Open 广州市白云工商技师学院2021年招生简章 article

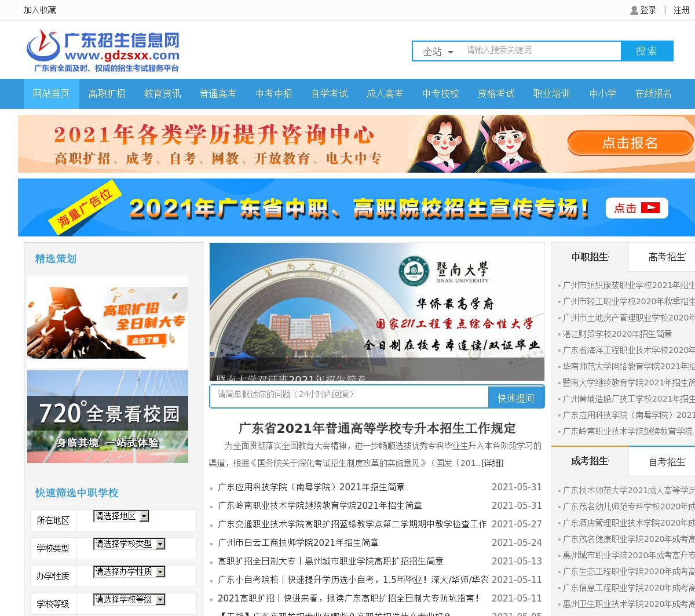(298, 542)
